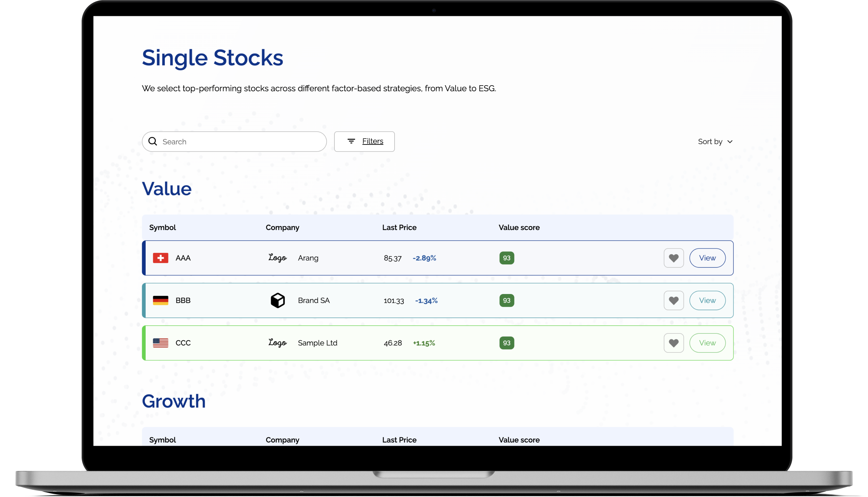Click the German flag on the BBB row
The height and width of the screenshot is (497, 868).
tap(161, 301)
